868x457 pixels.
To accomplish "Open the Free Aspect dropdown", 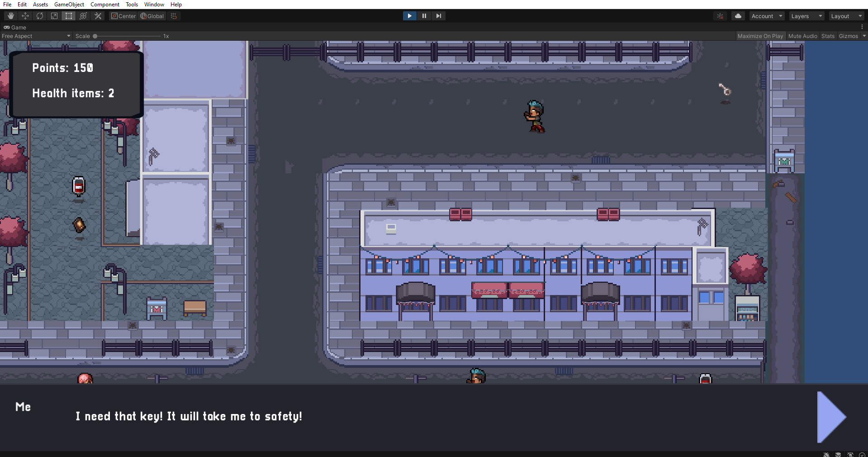I will pyautogui.click(x=36, y=36).
